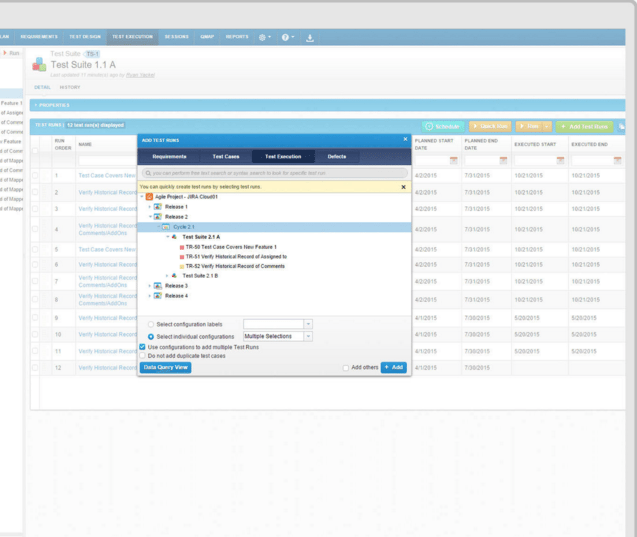The height and width of the screenshot is (537, 637).
Task: Click the test run search field in dialog
Action: click(275, 173)
